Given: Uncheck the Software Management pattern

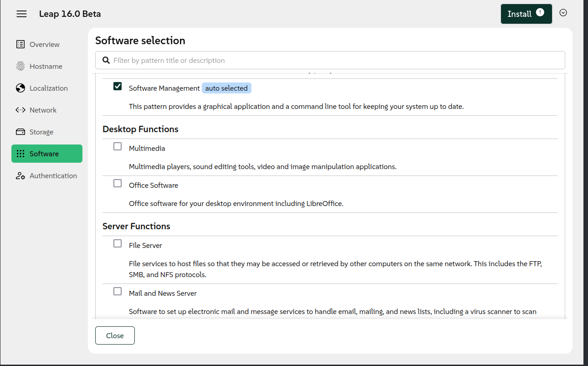Looking at the screenshot, I should point(118,86).
